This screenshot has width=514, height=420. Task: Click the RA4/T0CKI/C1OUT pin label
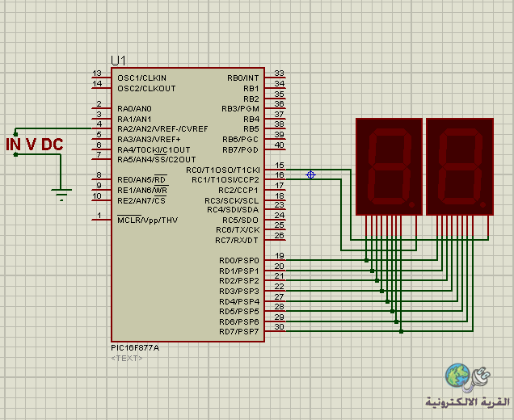pos(154,150)
